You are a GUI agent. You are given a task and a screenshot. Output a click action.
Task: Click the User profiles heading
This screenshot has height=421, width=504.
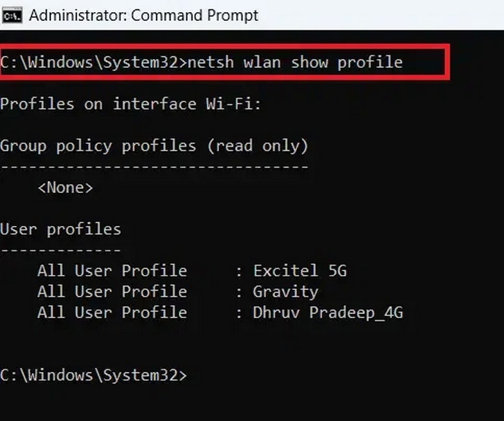coord(60,229)
